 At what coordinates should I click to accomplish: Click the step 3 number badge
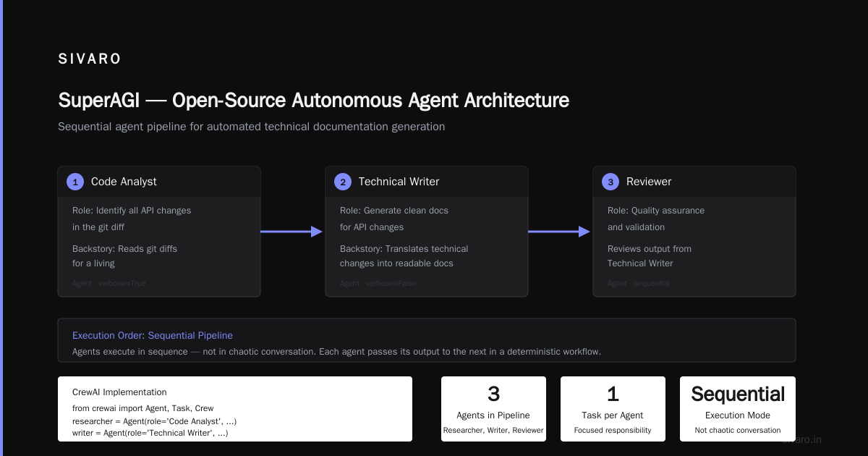610,182
